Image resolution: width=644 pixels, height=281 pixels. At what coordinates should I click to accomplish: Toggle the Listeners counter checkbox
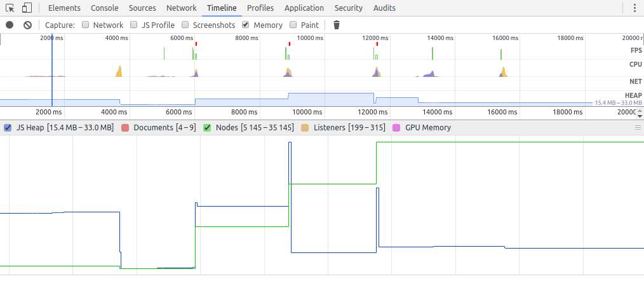pos(305,128)
